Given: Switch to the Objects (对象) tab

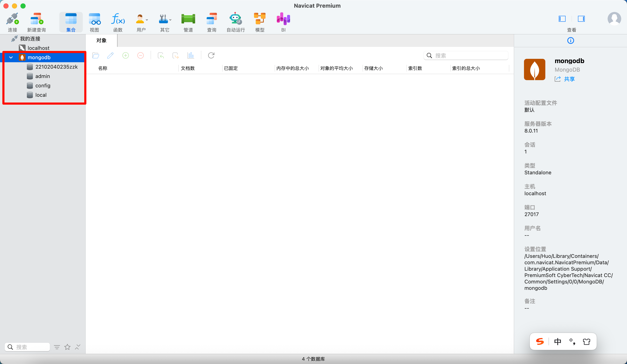Looking at the screenshot, I should [101, 40].
